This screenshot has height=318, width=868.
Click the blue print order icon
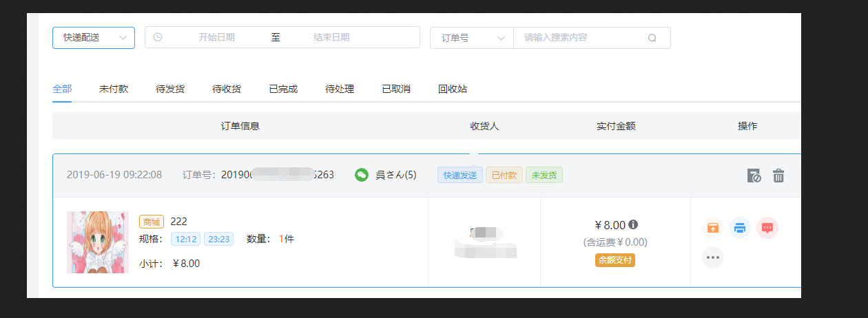pos(740,228)
